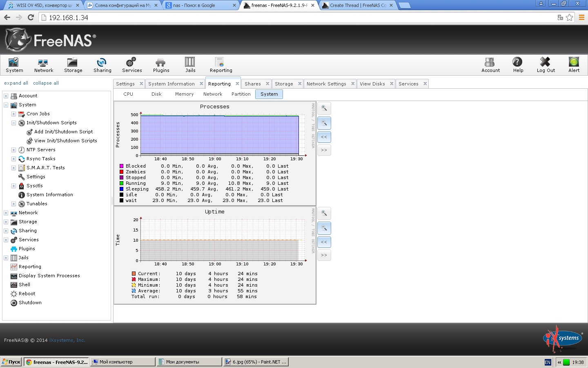Open the System toolbar icon
588x368 pixels.
14,65
